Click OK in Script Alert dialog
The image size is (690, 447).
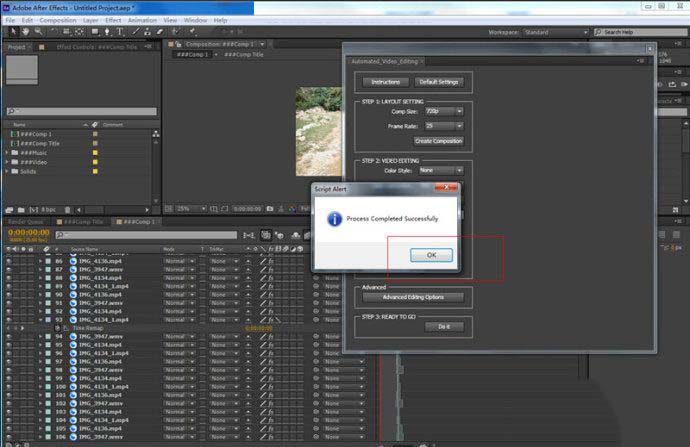click(431, 255)
